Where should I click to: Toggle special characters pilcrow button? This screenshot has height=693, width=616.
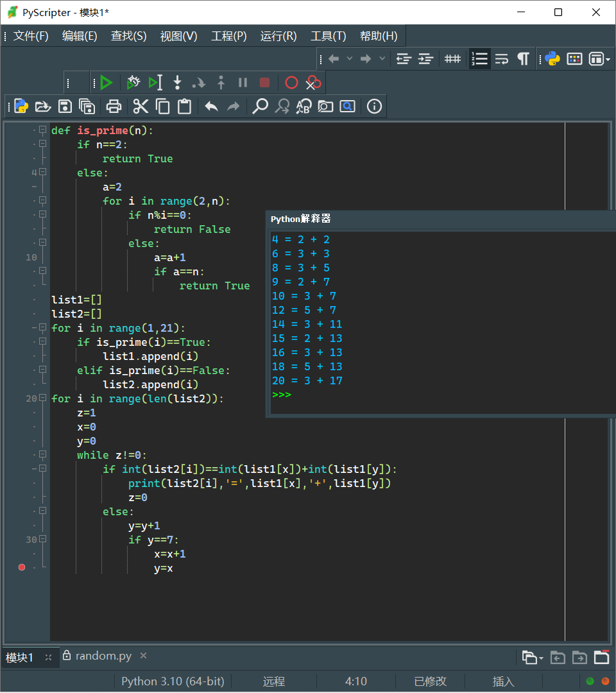(524, 59)
